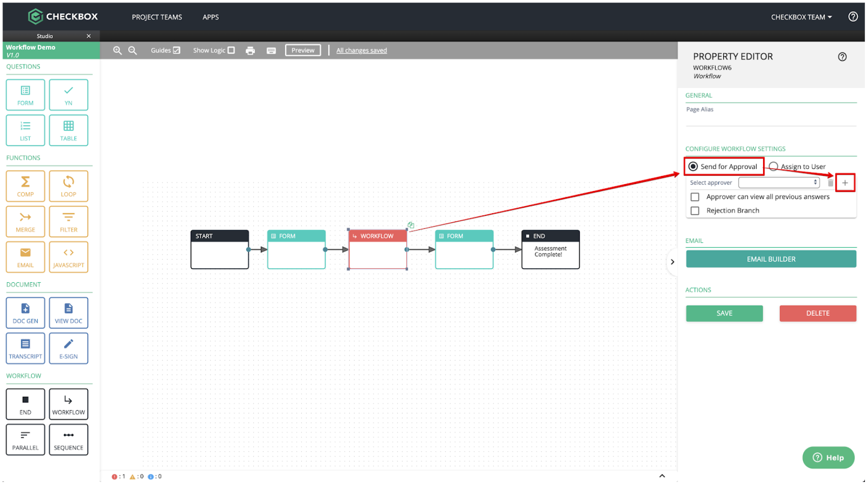Pick the EMAIL function block

coord(25,258)
